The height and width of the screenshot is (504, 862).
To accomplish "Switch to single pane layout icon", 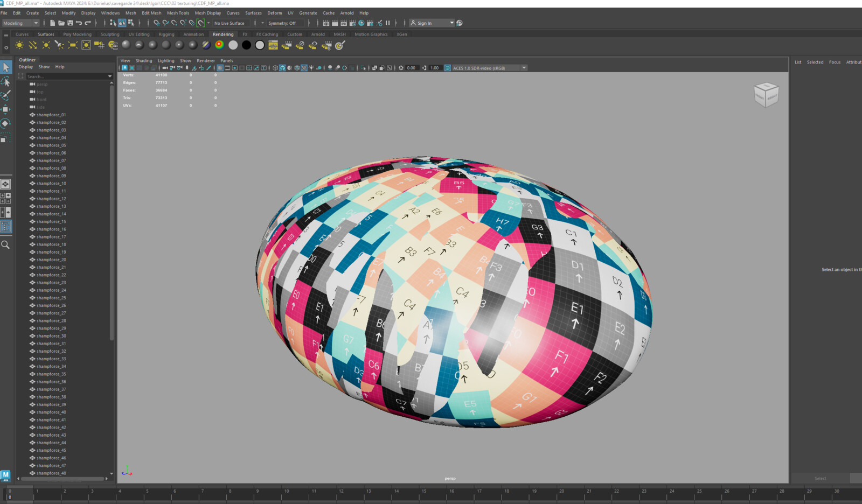I will click(5, 184).
